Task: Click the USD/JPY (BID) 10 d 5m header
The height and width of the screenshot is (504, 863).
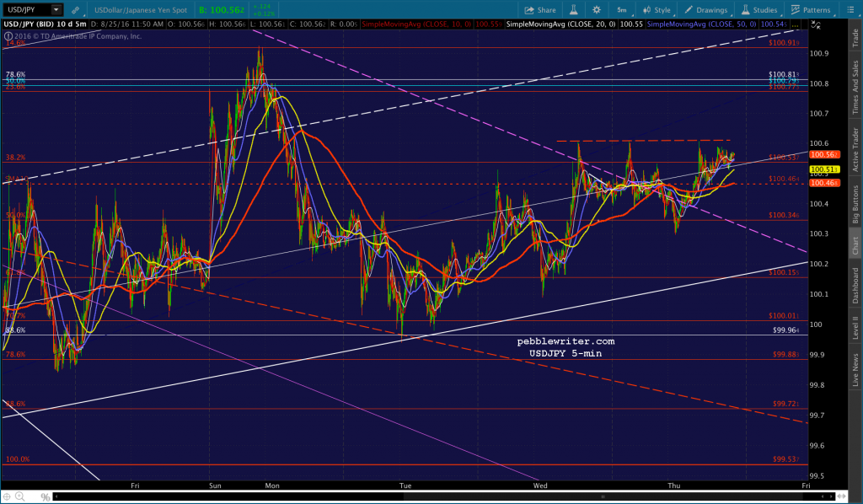Action: (x=46, y=24)
